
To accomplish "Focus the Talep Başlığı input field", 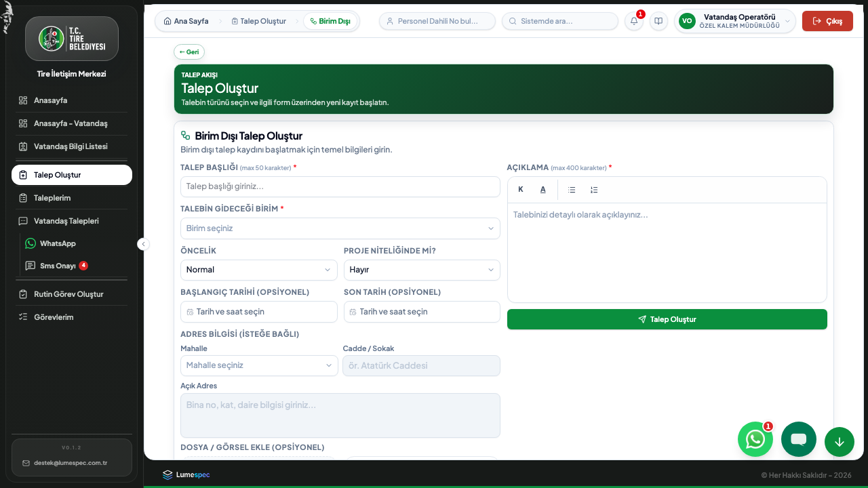I will pos(340,186).
